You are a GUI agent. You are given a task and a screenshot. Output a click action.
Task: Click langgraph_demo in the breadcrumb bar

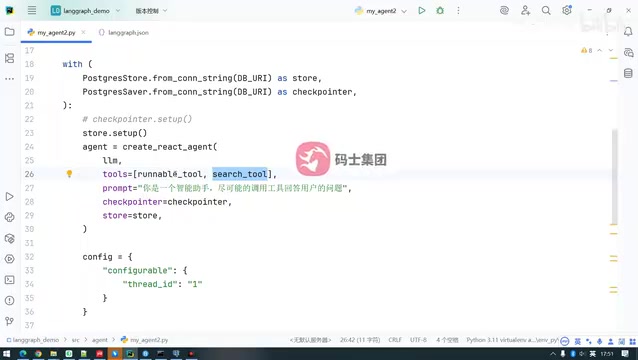[x=33, y=340]
